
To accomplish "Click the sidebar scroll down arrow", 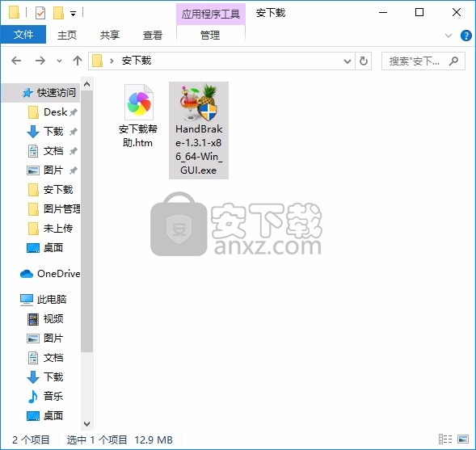I will click(x=86, y=424).
